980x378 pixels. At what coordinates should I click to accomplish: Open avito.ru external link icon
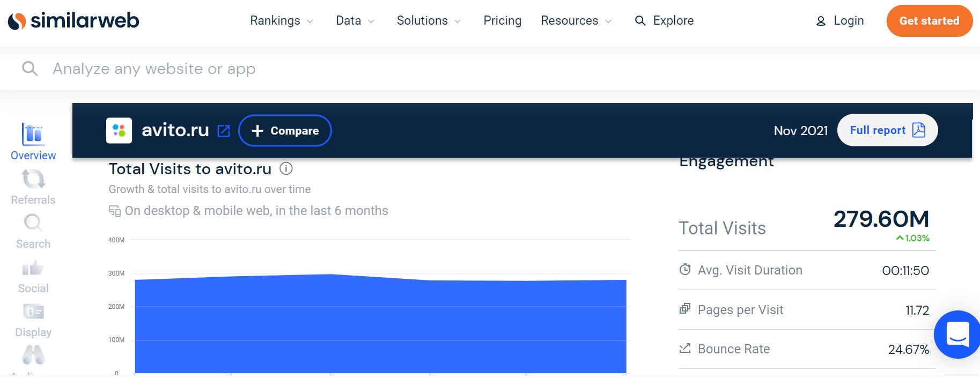(x=224, y=131)
